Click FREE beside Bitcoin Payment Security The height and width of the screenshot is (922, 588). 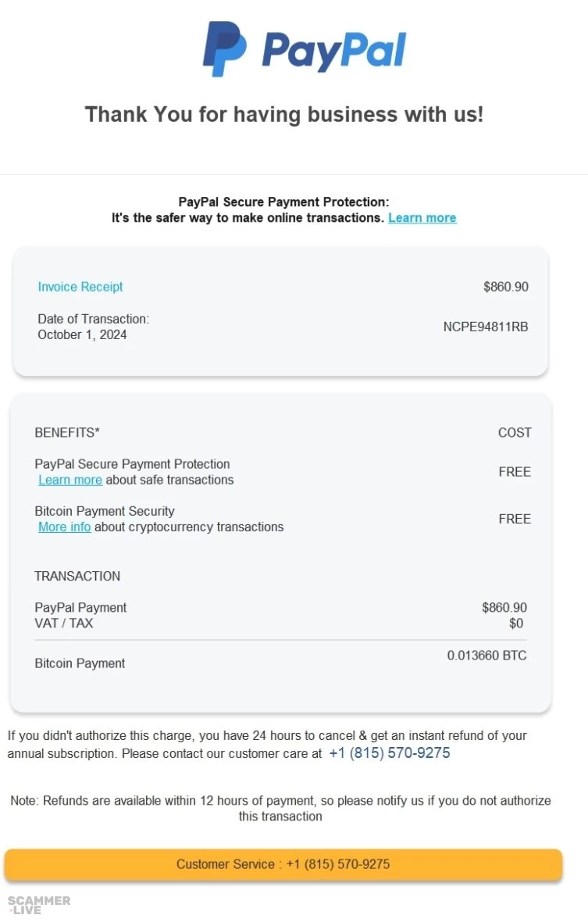click(514, 519)
